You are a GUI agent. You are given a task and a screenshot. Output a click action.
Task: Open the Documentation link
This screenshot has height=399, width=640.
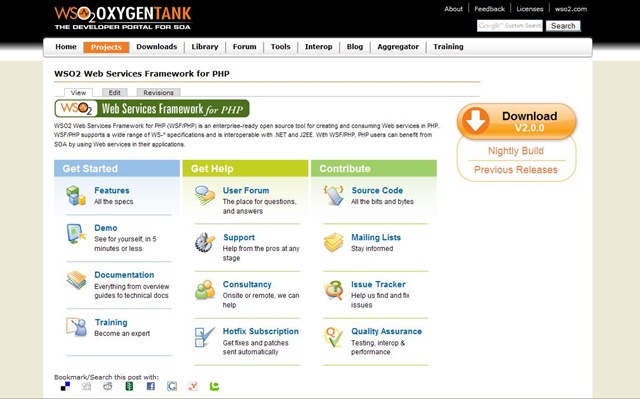pyautogui.click(x=124, y=275)
